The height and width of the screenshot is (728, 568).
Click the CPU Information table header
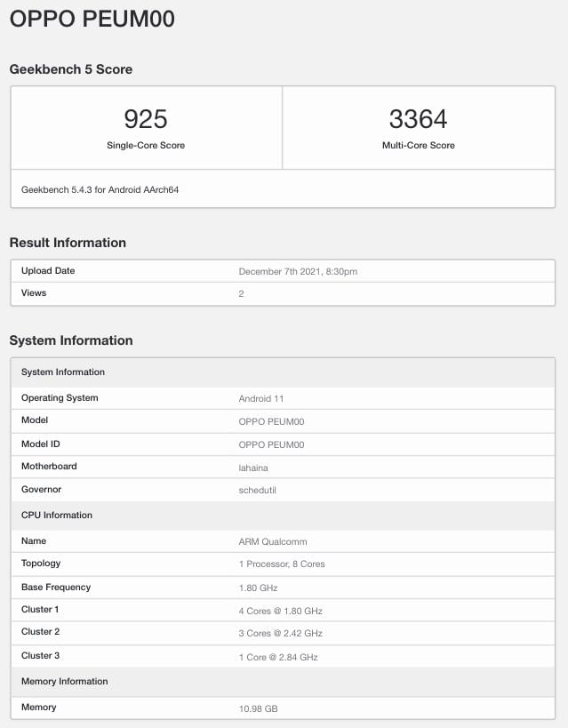coord(57,516)
